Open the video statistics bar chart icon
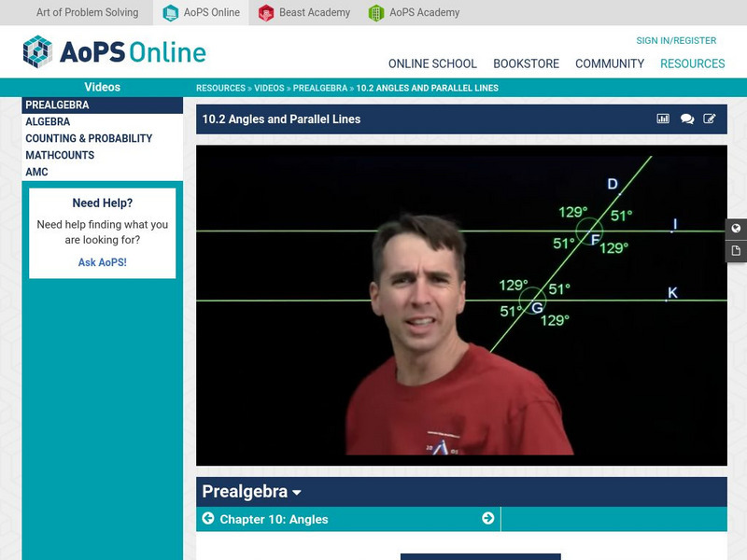Image resolution: width=747 pixels, height=560 pixels. (661, 119)
